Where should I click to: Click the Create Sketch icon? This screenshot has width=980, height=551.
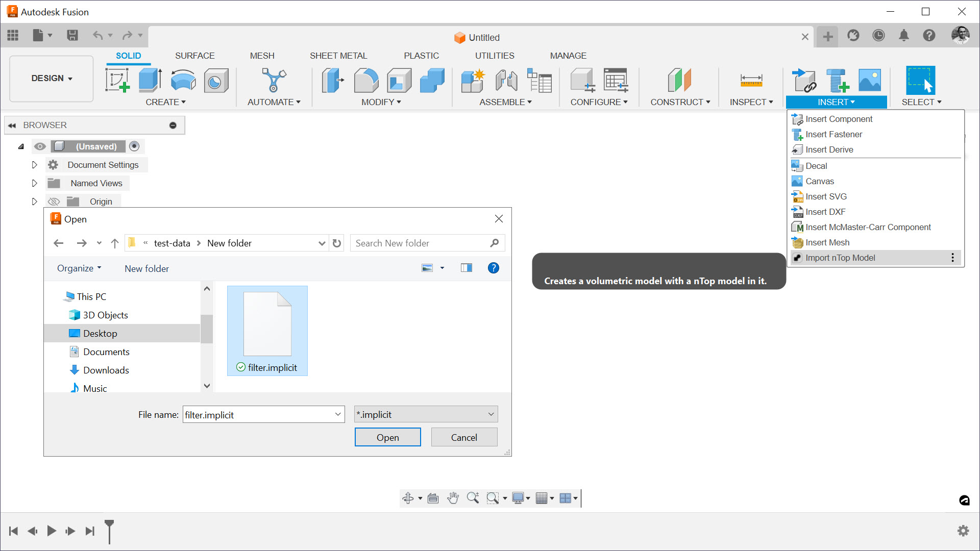[117, 81]
